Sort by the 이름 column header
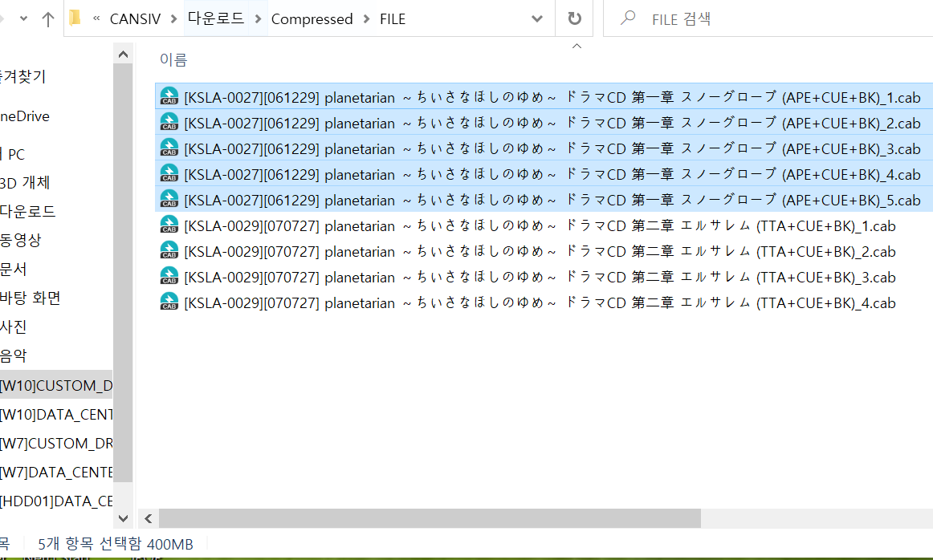 [173, 59]
